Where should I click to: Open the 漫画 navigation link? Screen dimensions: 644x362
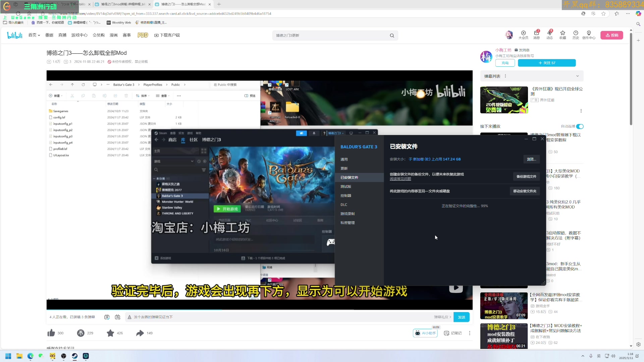(114, 35)
